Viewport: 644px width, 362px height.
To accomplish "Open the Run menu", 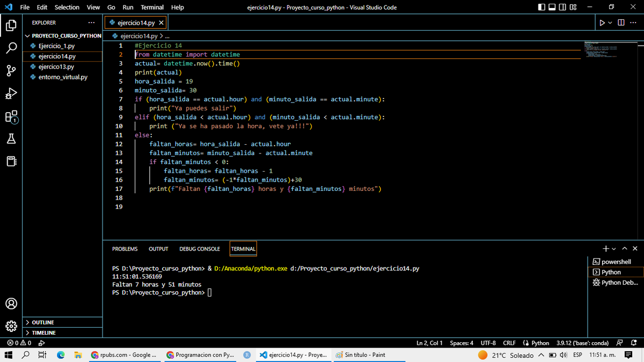I will click(x=127, y=7).
